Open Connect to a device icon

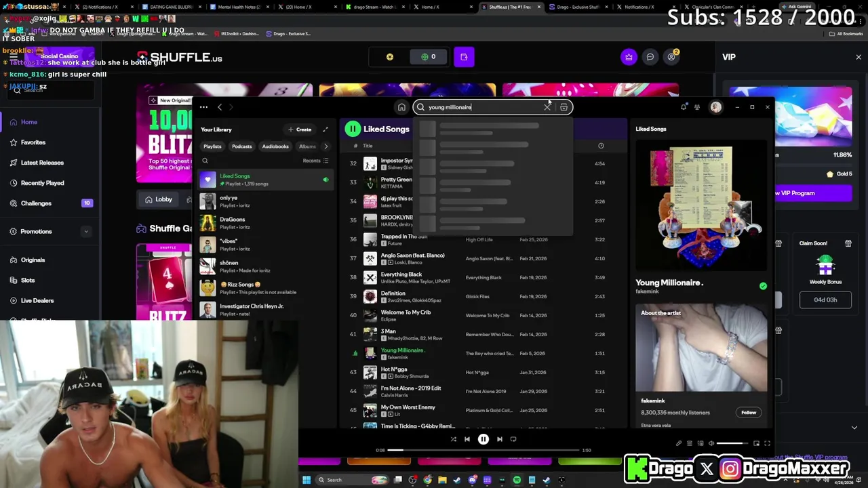(701, 443)
